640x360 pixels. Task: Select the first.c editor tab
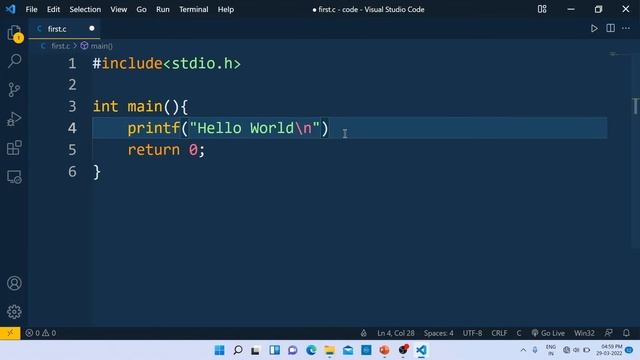tap(64, 29)
